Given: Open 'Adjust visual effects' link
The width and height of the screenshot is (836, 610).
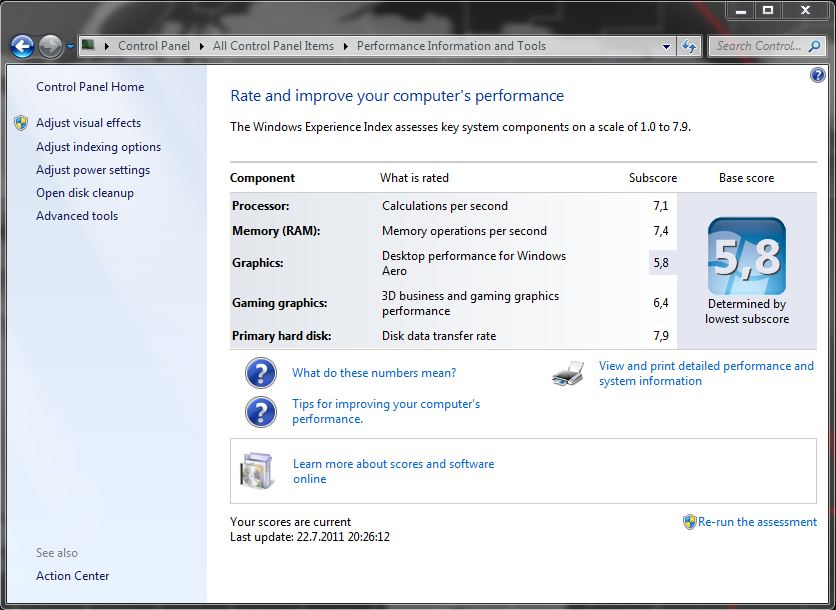Looking at the screenshot, I should click(88, 123).
